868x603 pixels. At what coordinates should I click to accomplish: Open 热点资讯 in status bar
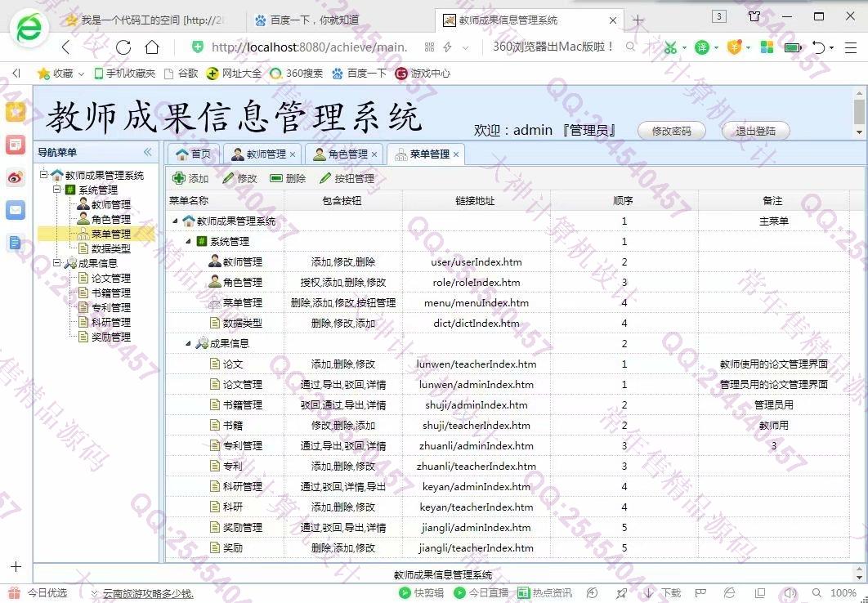coord(544,593)
